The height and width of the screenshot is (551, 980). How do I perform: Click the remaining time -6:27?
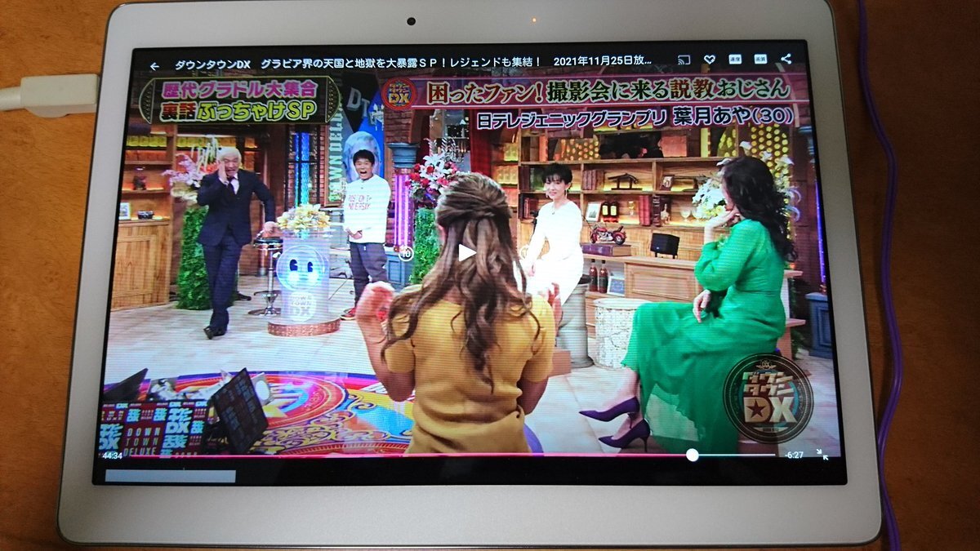coord(794,455)
